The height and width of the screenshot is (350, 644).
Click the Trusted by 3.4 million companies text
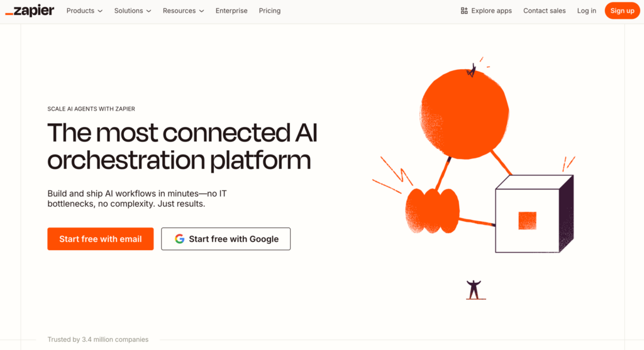click(x=98, y=339)
